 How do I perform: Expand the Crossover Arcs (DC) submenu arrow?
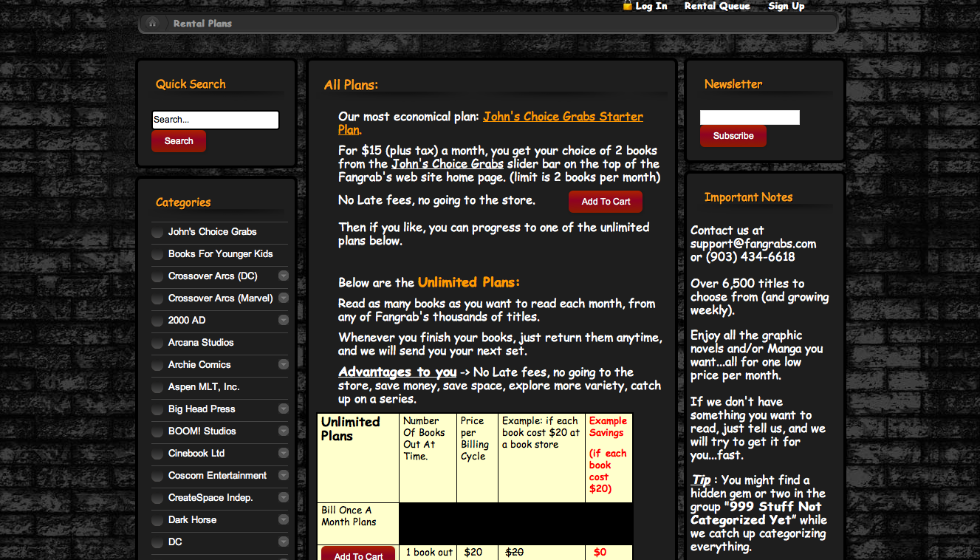(283, 276)
